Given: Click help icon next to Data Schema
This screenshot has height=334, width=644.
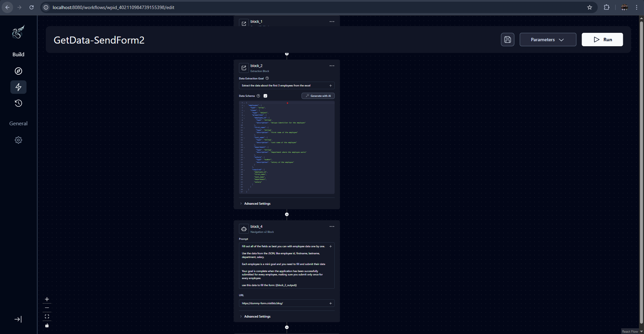Looking at the screenshot, I should pyautogui.click(x=258, y=96).
